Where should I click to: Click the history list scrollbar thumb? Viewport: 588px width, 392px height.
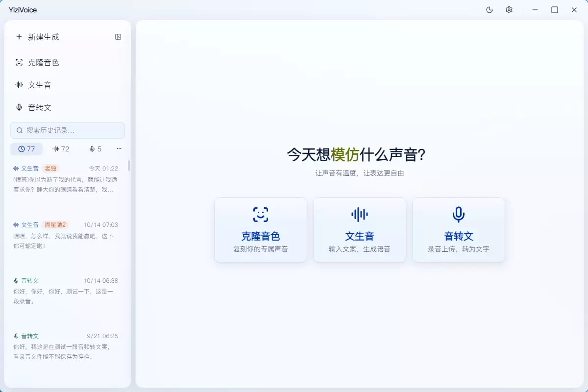click(129, 166)
